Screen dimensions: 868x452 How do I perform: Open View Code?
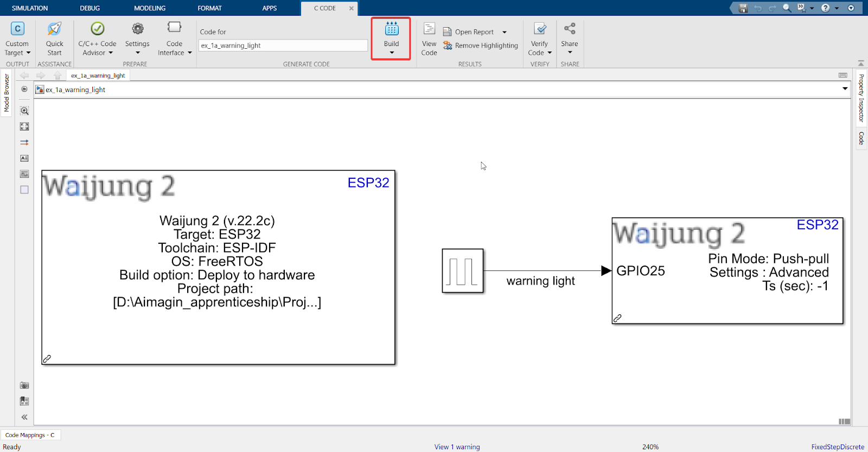(x=429, y=39)
